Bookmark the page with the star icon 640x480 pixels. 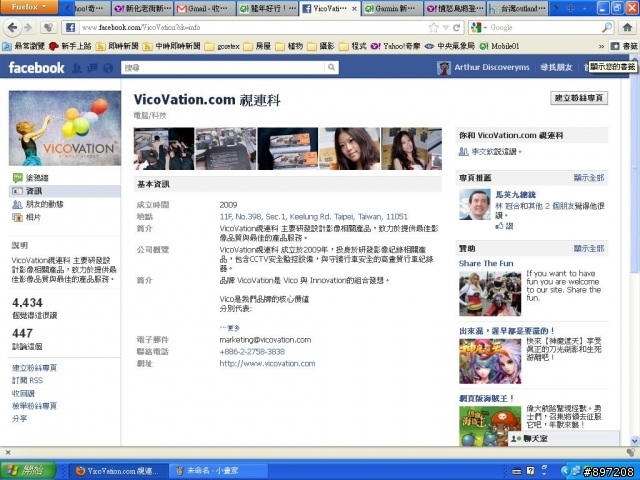[x=433, y=27]
